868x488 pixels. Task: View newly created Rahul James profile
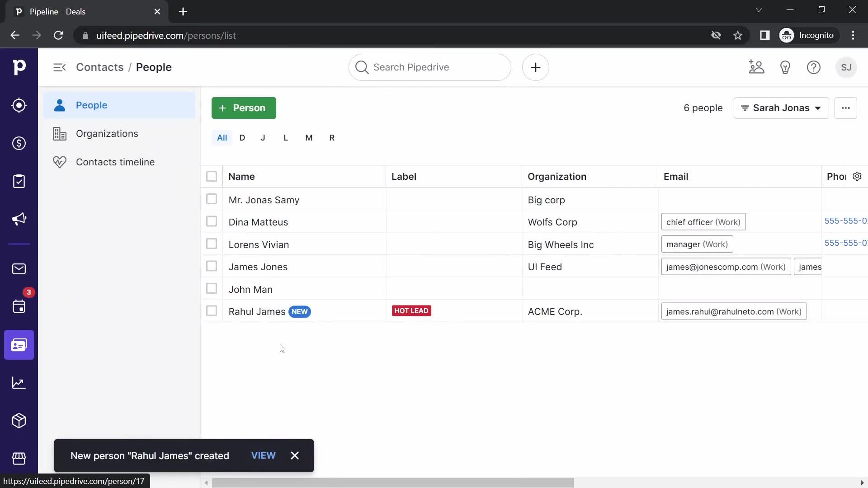click(x=264, y=455)
